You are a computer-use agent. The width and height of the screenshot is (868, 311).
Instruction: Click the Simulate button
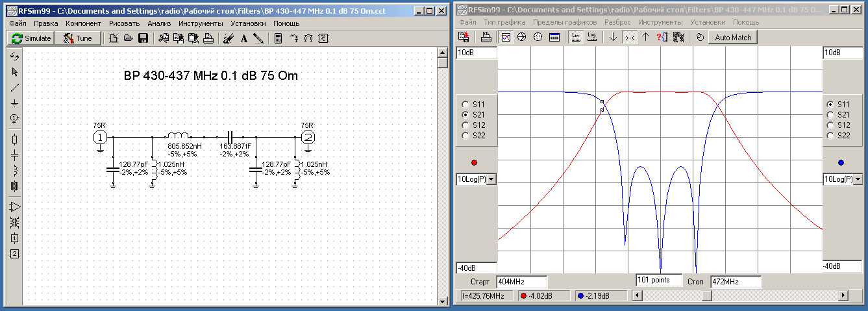click(x=31, y=38)
